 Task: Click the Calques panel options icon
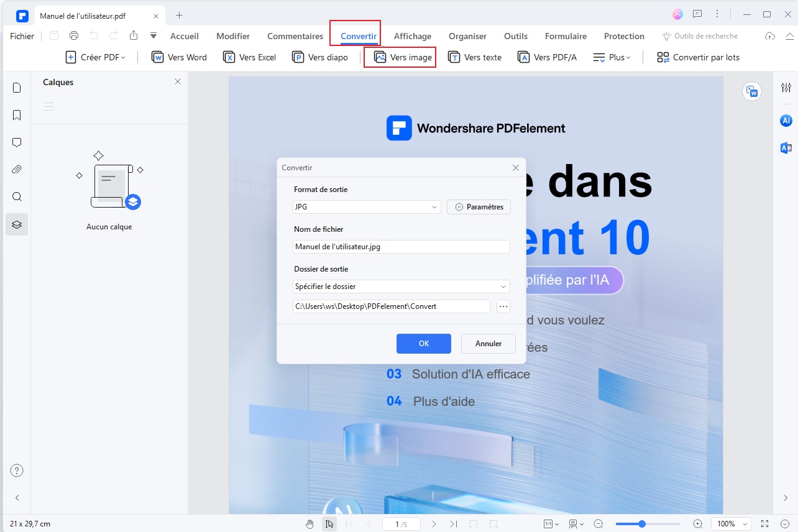[48, 107]
